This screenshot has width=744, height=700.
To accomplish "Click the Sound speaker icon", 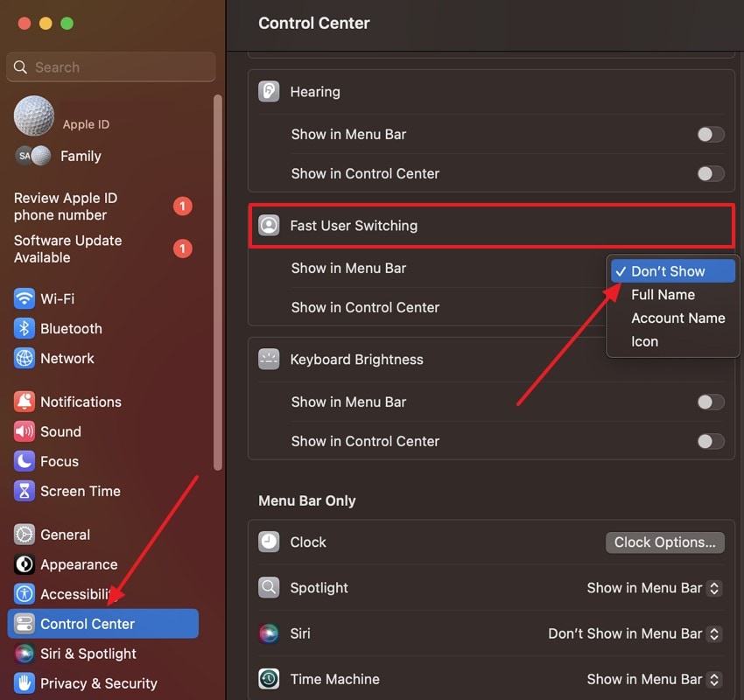I will (x=25, y=431).
